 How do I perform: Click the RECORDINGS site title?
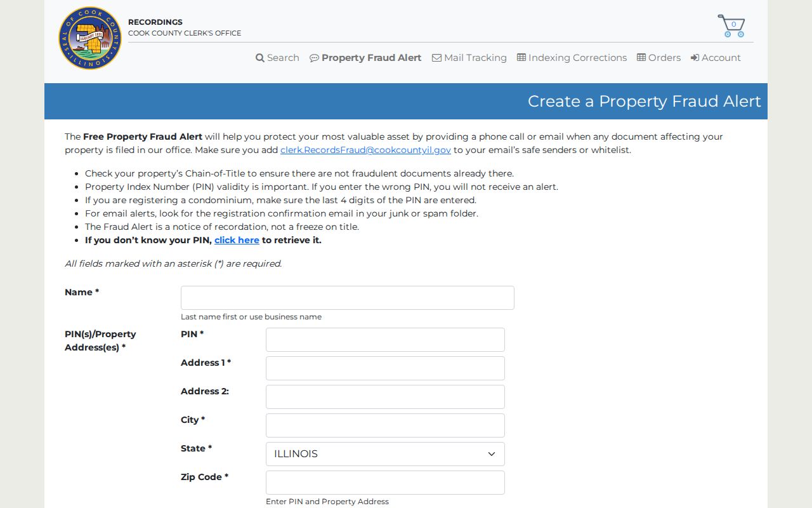click(x=155, y=22)
